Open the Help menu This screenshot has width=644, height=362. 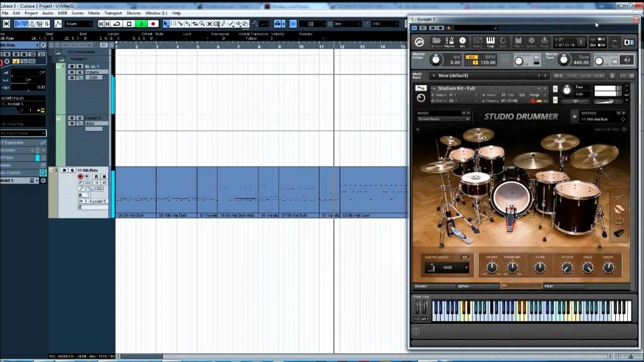tap(176, 13)
